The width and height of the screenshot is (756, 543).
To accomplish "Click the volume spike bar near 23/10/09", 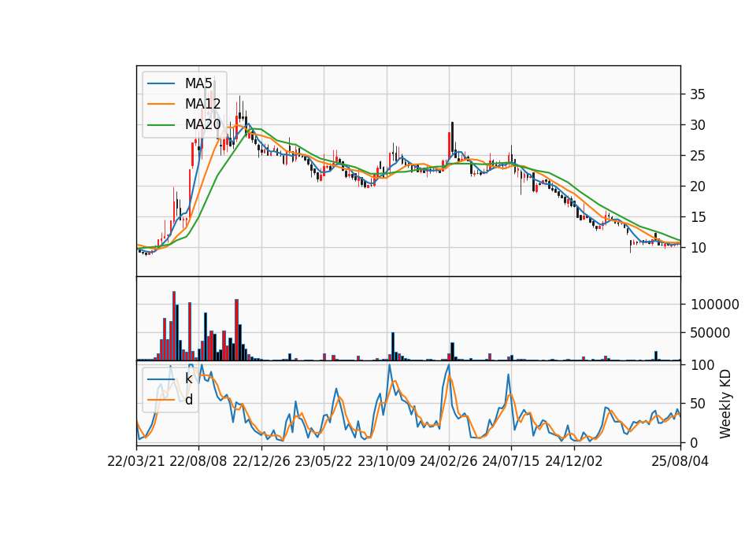I will coord(393,346).
